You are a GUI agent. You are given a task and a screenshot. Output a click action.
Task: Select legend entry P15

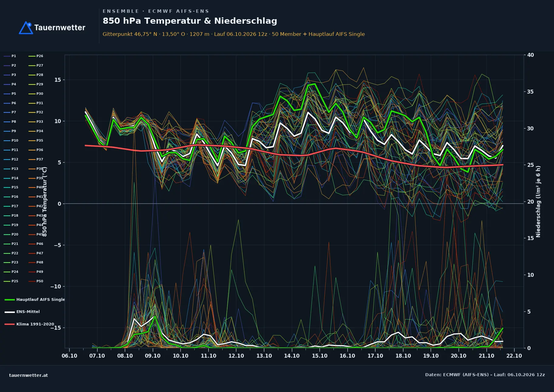point(11,187)
